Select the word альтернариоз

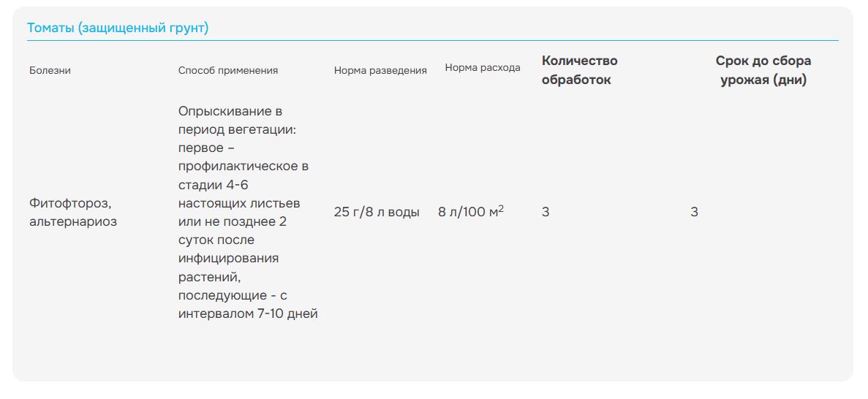pyautogui.click(x=73, y=222)
